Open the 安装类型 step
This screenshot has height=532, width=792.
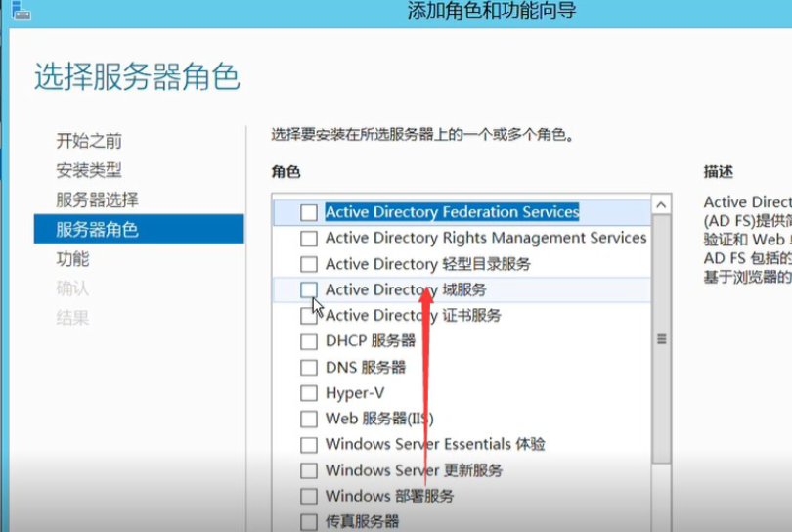pyautogui.click(x=89, y=170)
